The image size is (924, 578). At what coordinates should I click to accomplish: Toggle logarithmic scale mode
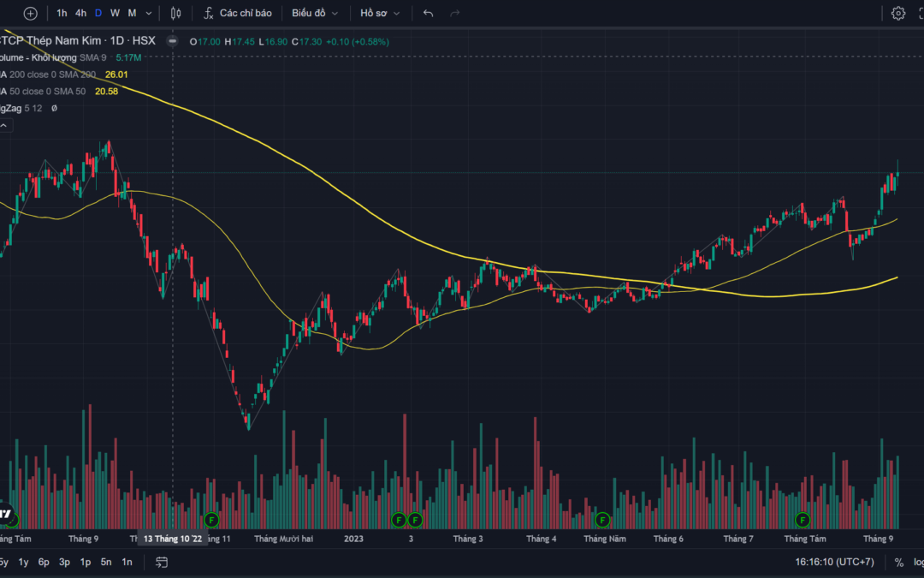coord(919,563)
